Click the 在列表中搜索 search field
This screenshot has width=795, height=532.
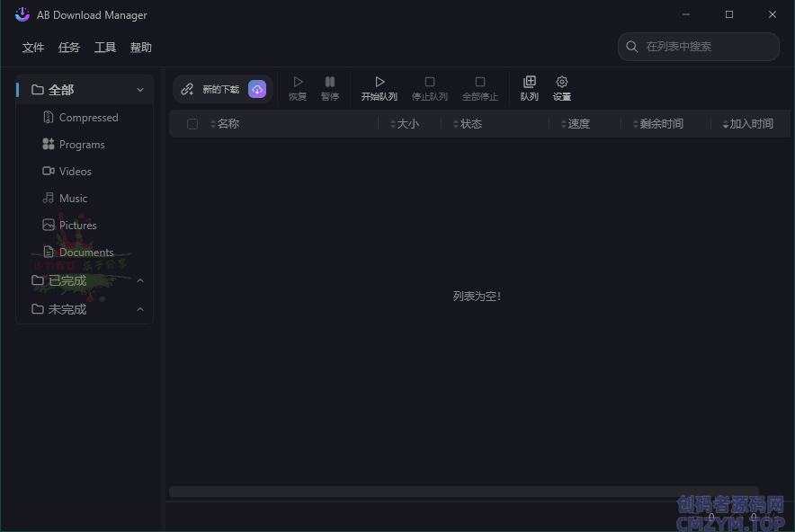707,47
